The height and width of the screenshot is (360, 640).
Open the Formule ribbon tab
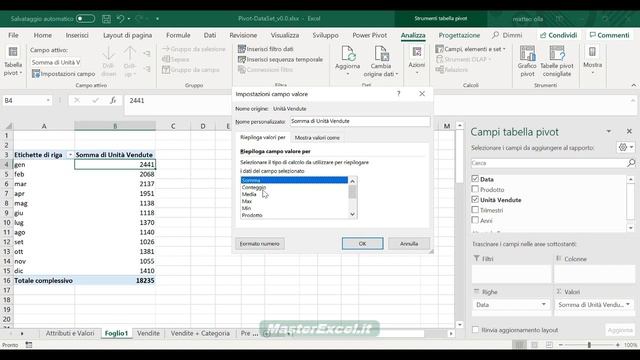(x=178, y=36)
